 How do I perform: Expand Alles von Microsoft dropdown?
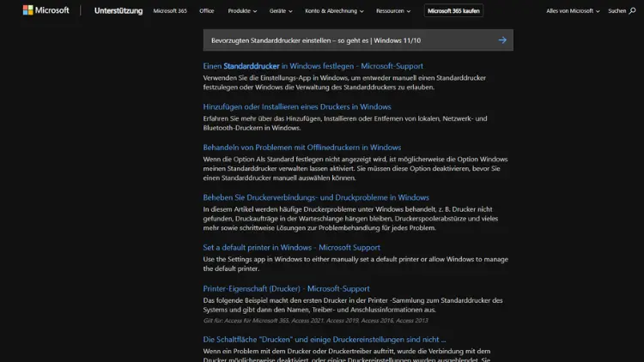573,11
